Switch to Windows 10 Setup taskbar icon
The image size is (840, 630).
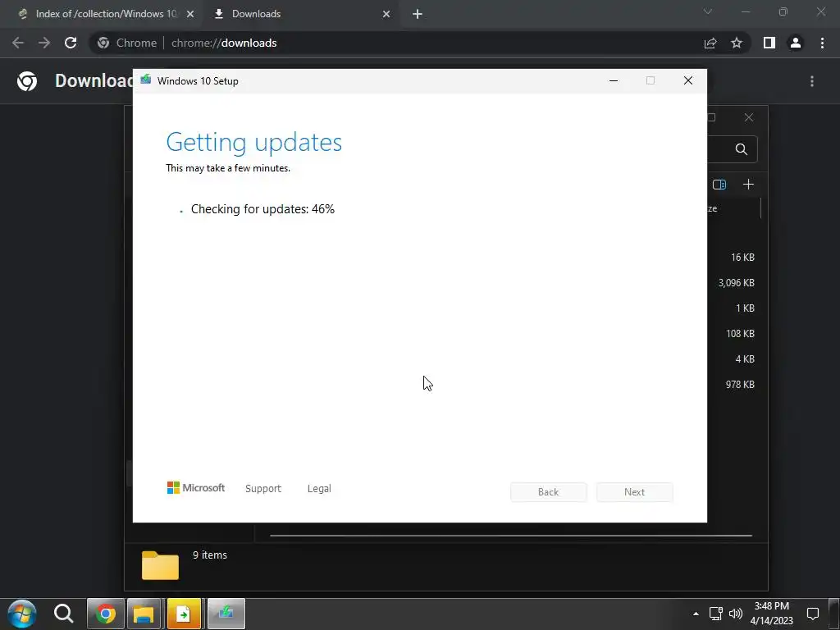(x=226, y=614)
